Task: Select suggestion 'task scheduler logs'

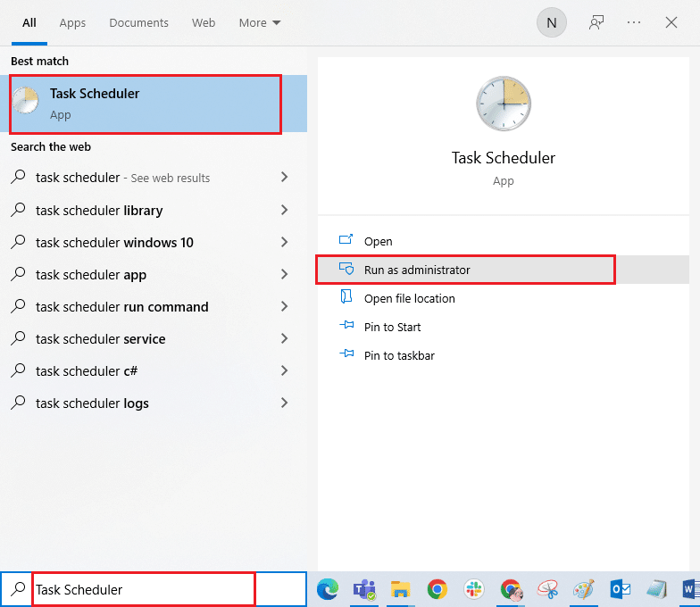Action: tap(154, 403)
